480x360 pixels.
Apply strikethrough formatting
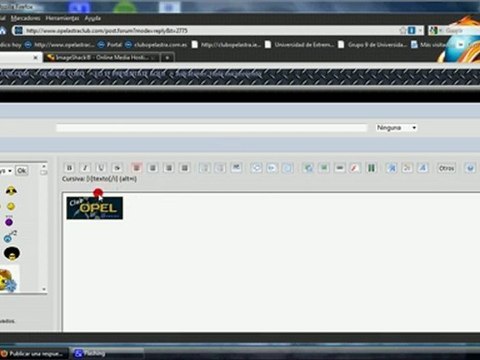tap(117, 168)
